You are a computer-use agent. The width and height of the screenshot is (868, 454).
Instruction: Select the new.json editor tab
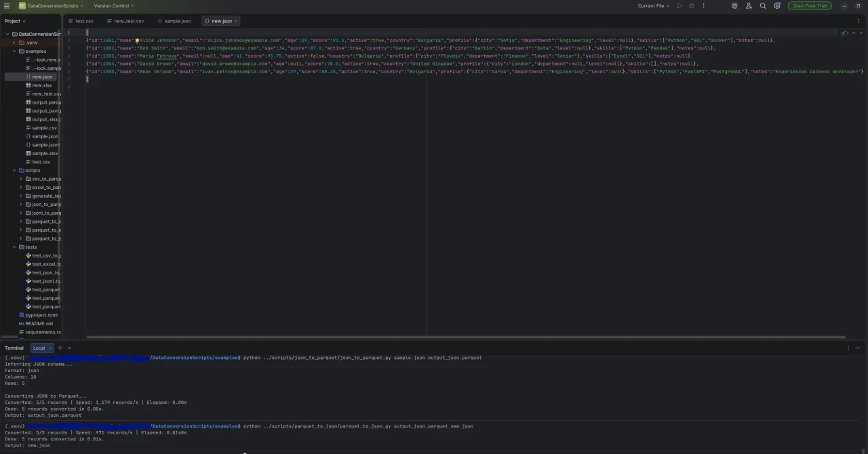(x=220, y=21)
